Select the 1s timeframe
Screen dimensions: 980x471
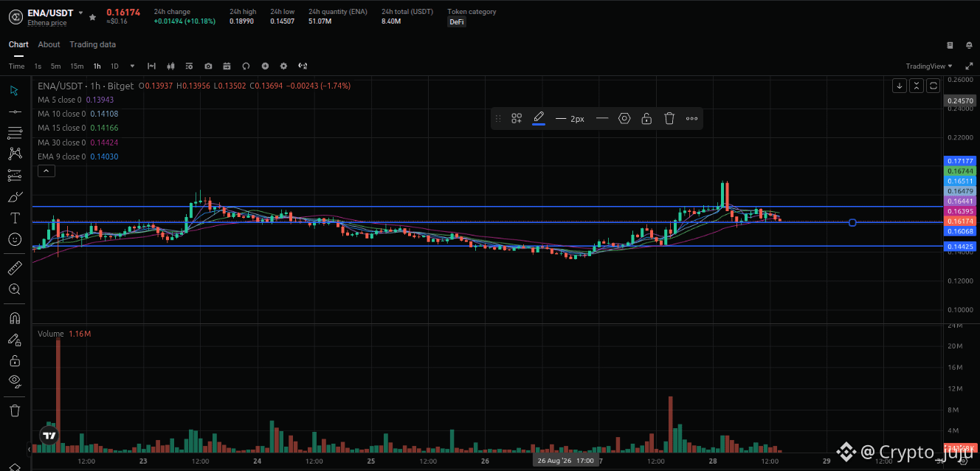38,66
